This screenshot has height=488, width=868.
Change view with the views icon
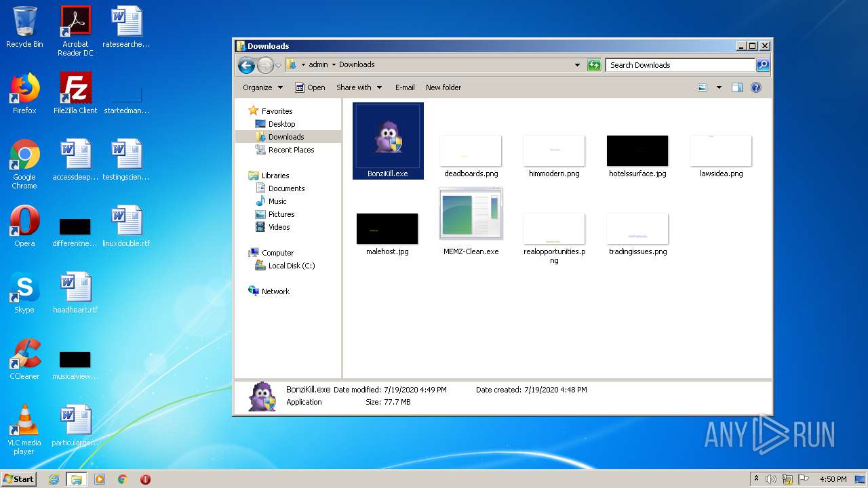[703, 87]
